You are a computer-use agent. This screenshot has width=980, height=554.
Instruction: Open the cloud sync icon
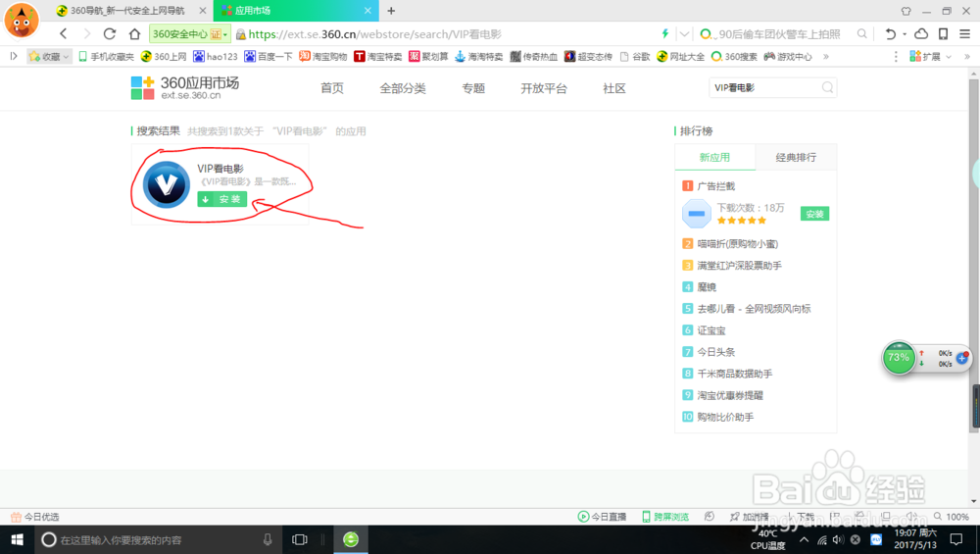pos(921,33)
